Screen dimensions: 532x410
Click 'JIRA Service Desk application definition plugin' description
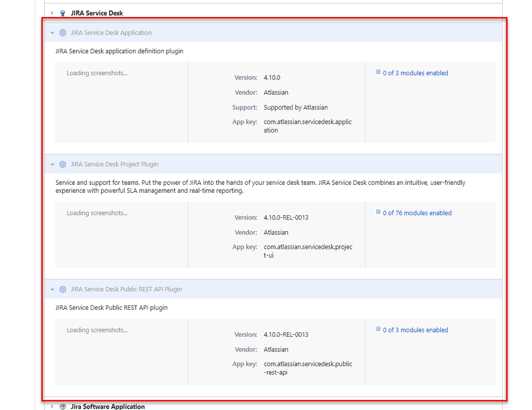point(119,51)
